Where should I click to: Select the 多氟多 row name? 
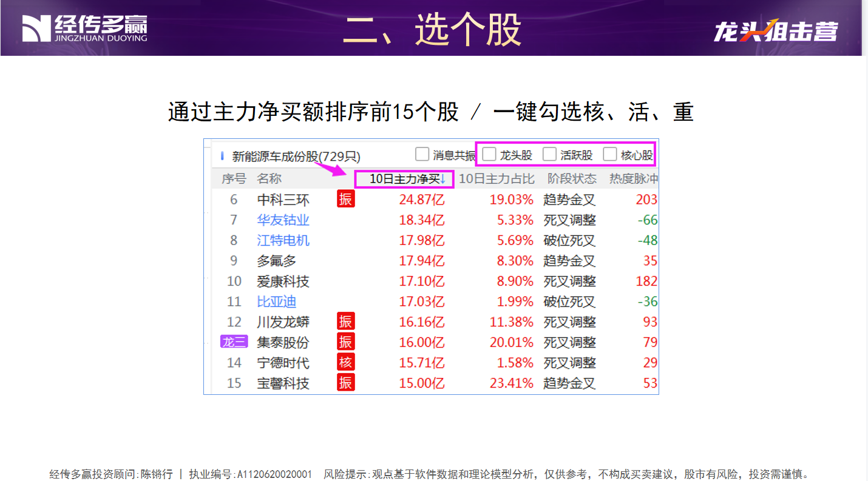click(x=276, y=261)
